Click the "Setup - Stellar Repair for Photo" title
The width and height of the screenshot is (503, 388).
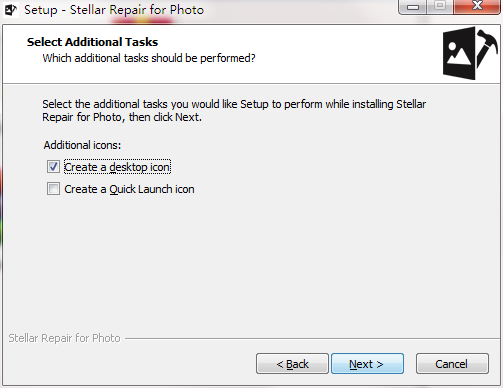click(114, 10)
